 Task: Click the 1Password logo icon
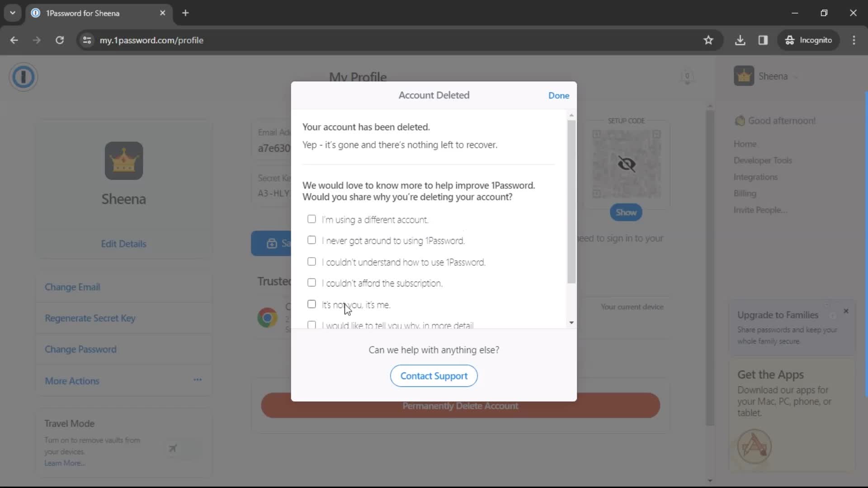pyautogui.click(x=23, y=76)
